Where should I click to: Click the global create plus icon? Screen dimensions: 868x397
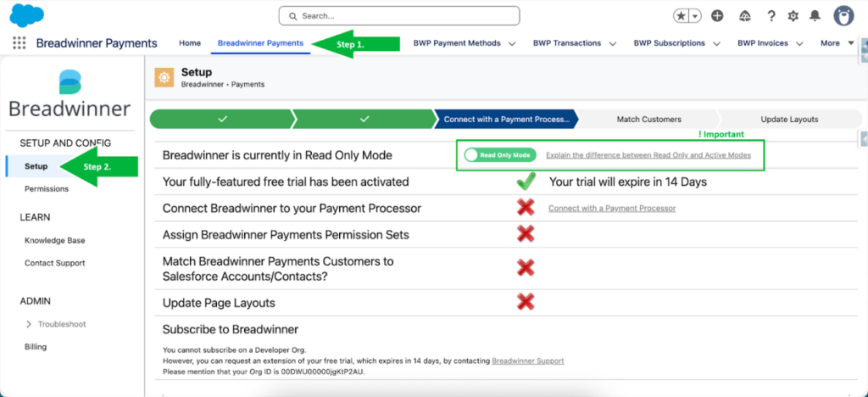click(717, 16)
